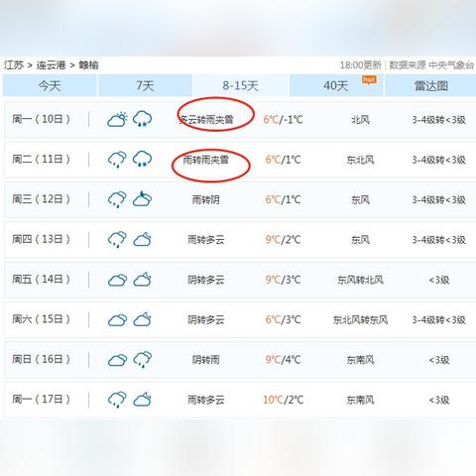Go to 江苏 in the breadcrumb
The image size is (476, 476).
14,65
